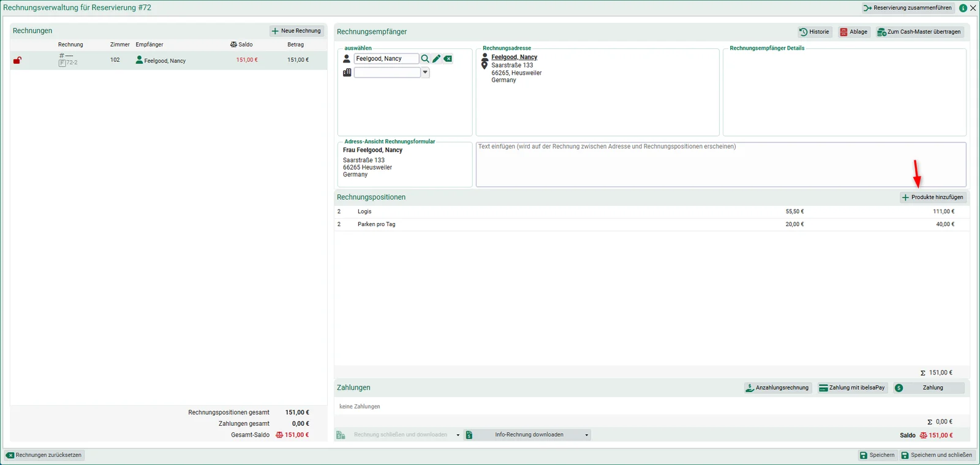Click the 55,50 € unit price

(x=794, y=211)
